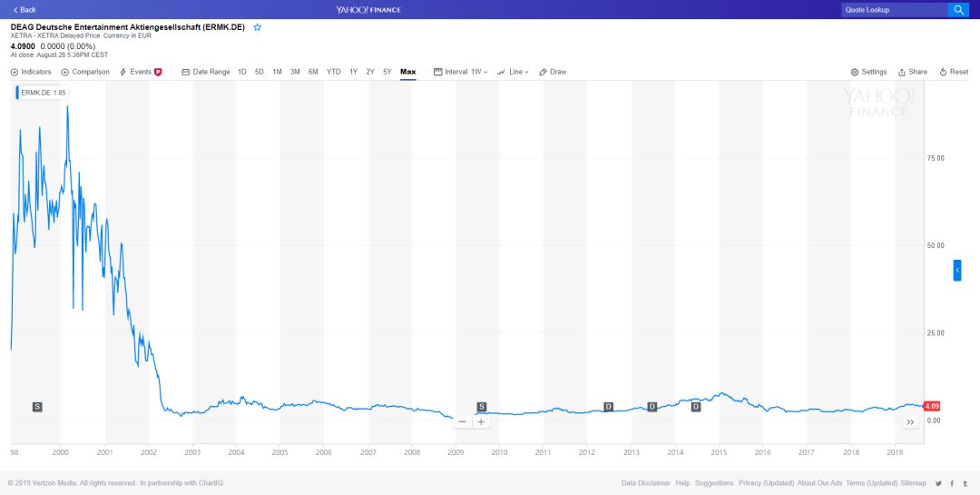Add ERMK.DE to watchlist with star icon
The width and height of the screenshot is (980, 495).
(257, 27)
